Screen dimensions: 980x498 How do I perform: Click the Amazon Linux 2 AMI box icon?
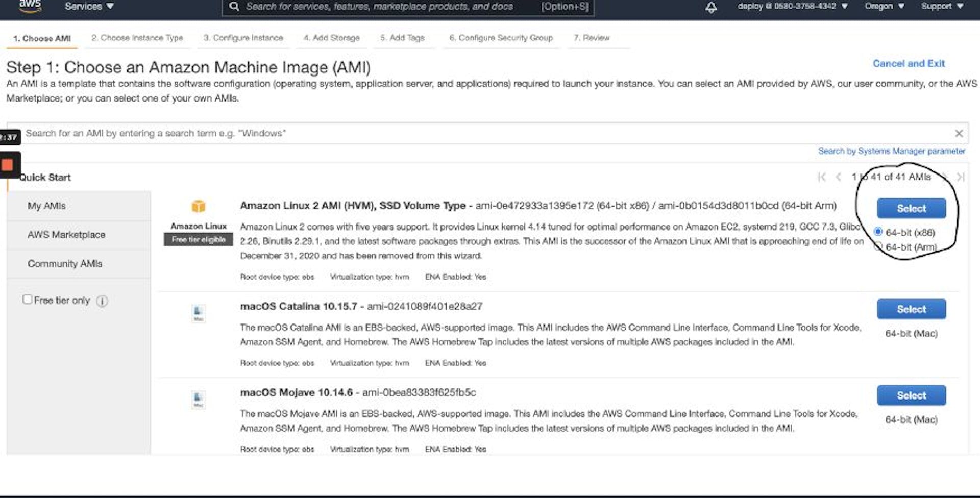coord(199,206)
